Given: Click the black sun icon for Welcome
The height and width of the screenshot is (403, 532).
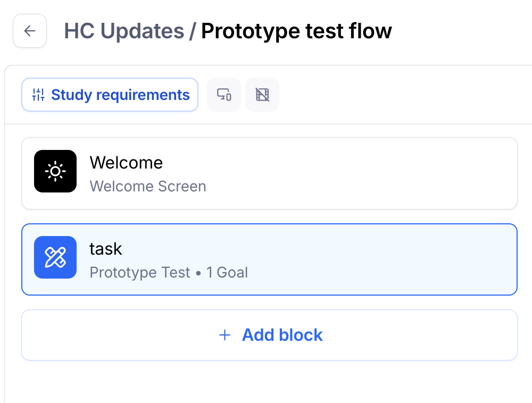Looking at the screenshot, I should (55, 171).
